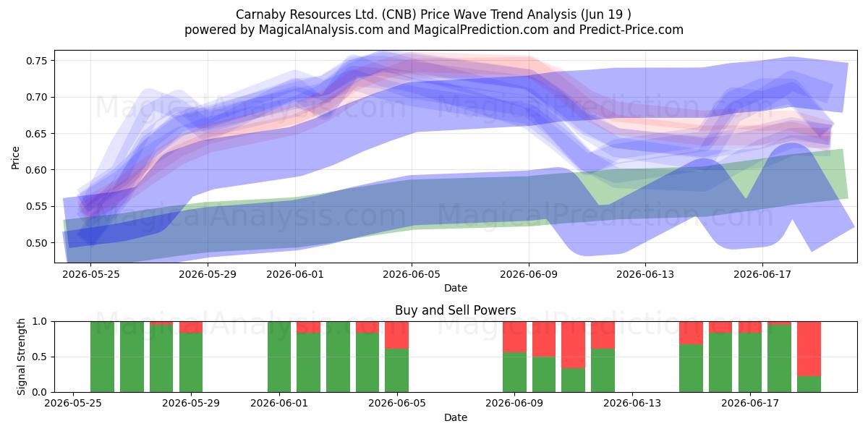Click the 'Date' label under the price chart
The height and width of the screenshot is (434, 868).
tap(456, 288)
